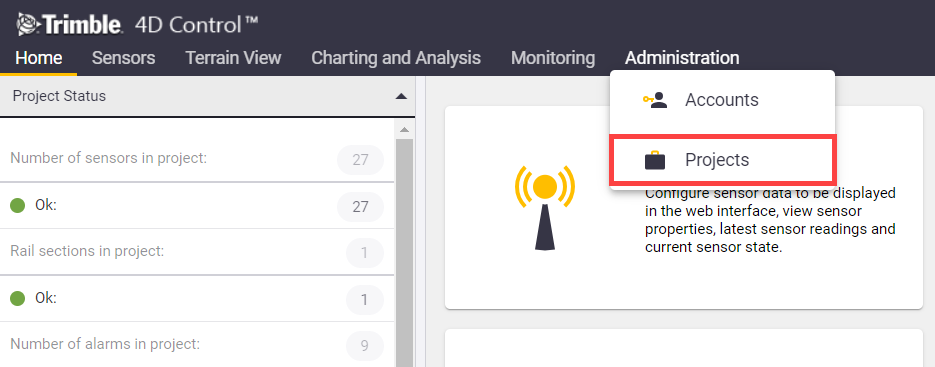Collapse the Project Status panel arrow
The width and height of the screenshot is (935, 367).
pyautogui.click(x=401, y=96)
